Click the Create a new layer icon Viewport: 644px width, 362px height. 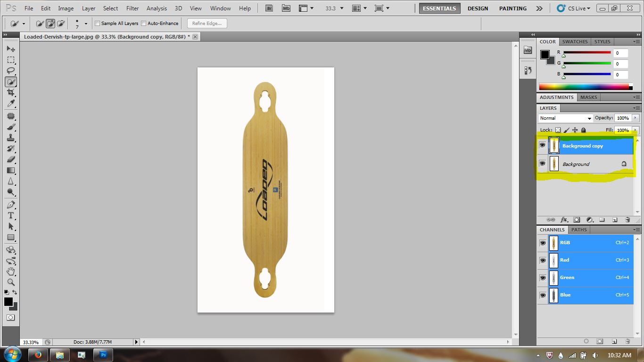616,220
